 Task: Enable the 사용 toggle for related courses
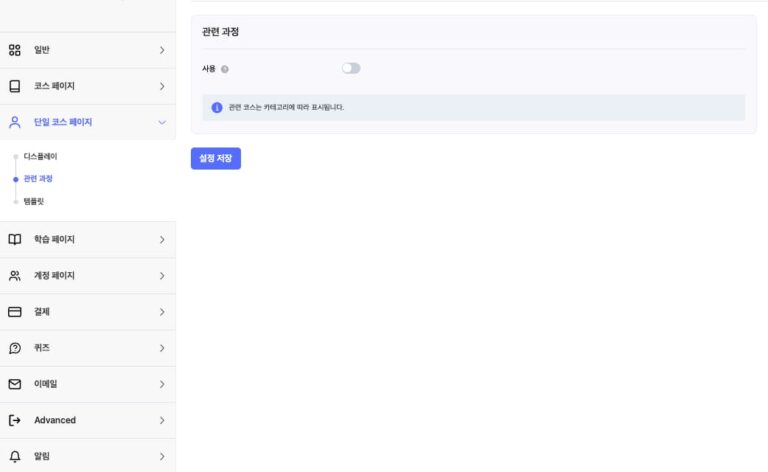(x=350, y=68)
